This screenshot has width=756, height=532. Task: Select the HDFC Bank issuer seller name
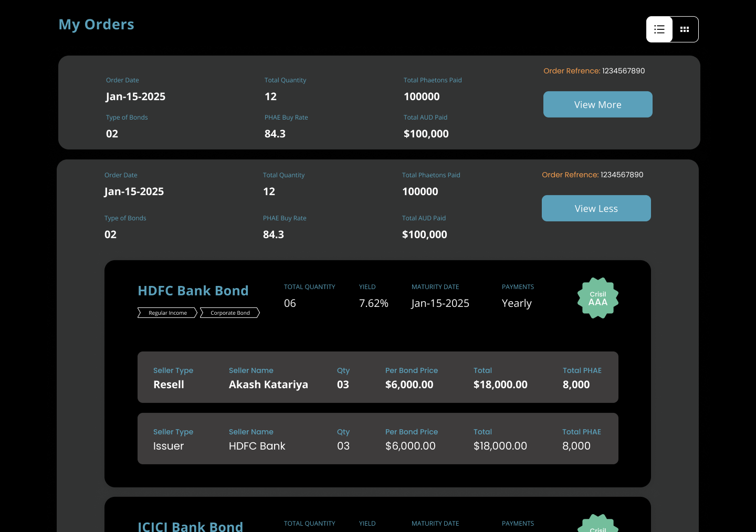tap(257, 446)
